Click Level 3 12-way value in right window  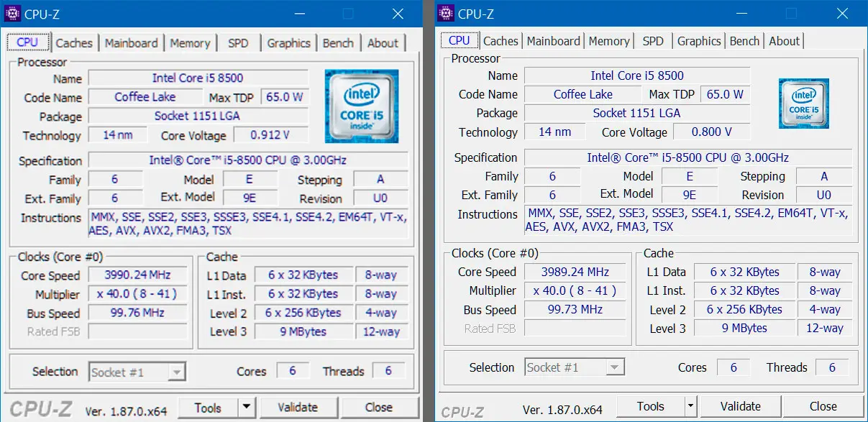(824, 329)
